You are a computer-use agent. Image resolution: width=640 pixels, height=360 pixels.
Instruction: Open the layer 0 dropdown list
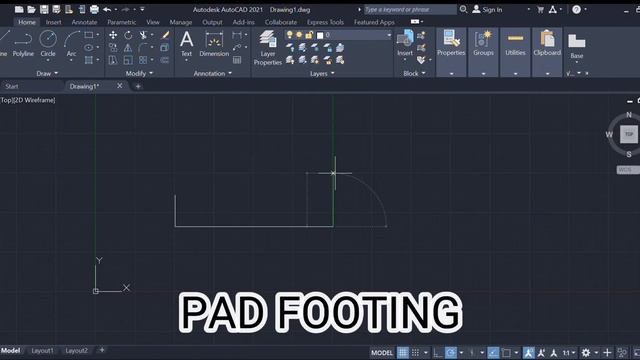tap(389, 36)
